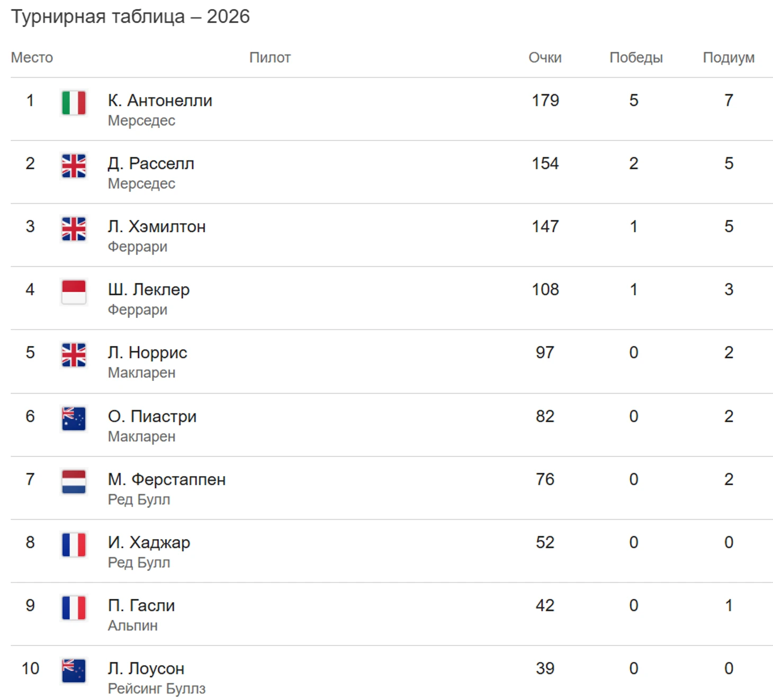
Task: Click the New Zealand flag beside Л. Лоусон
Action: (x=74, y=670)
